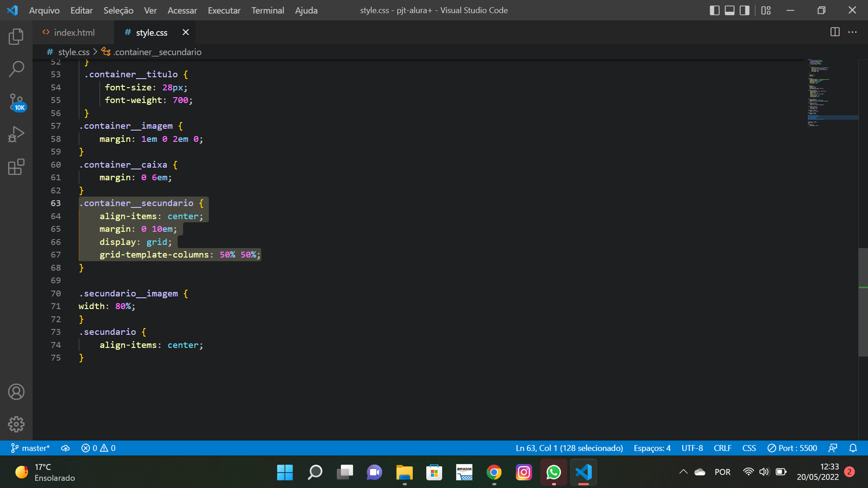
Task: Open Windows taskbar Search
Action: (x=315, y=473)
